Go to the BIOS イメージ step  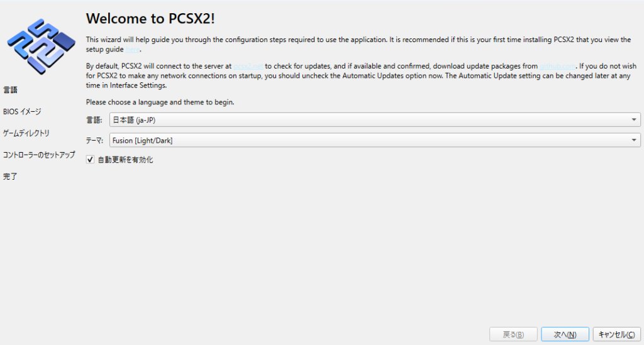(x=22, y=112)
